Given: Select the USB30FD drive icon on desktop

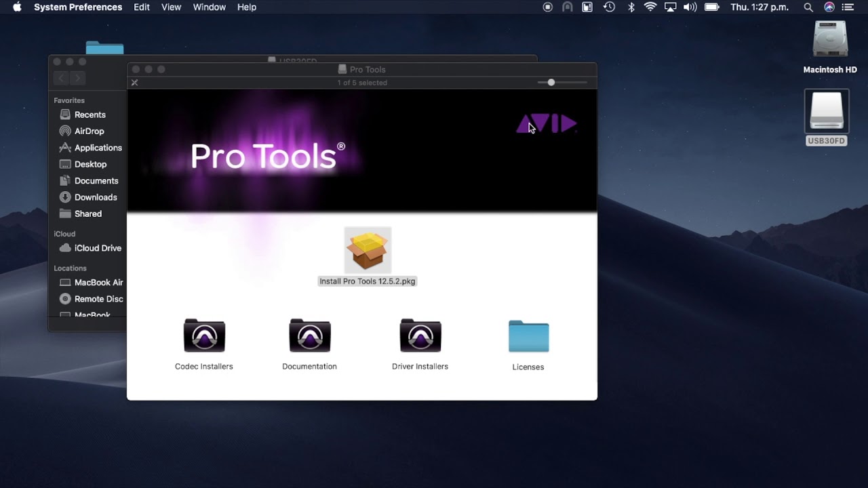Looking at the screenshot, I should coord(827,113).
